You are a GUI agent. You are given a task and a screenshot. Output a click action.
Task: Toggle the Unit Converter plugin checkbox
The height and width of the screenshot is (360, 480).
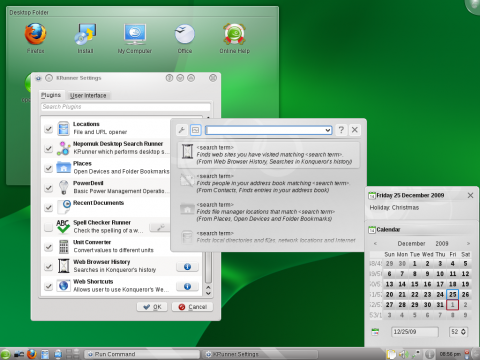coord(49,247)
